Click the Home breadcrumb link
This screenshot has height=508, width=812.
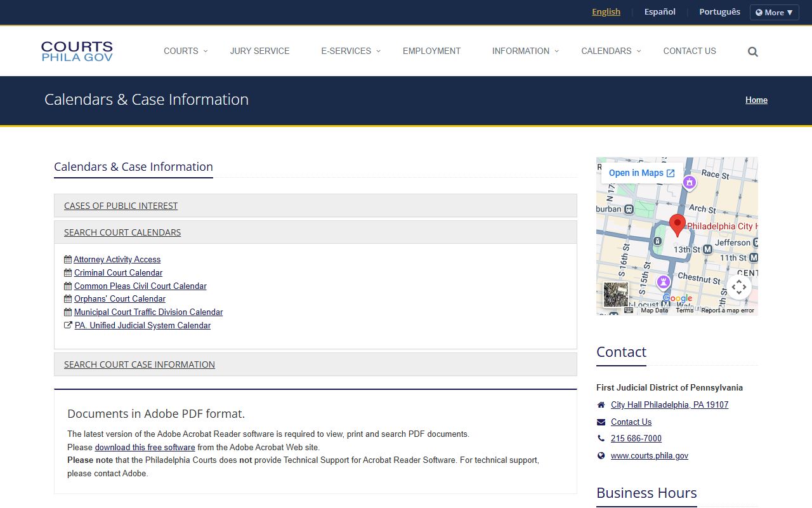(x=756, y=100)
